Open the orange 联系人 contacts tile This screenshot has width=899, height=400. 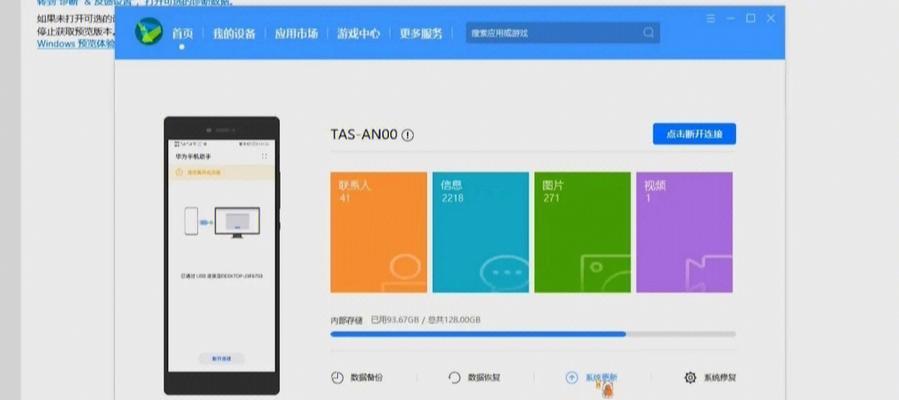tap(378, 232)
